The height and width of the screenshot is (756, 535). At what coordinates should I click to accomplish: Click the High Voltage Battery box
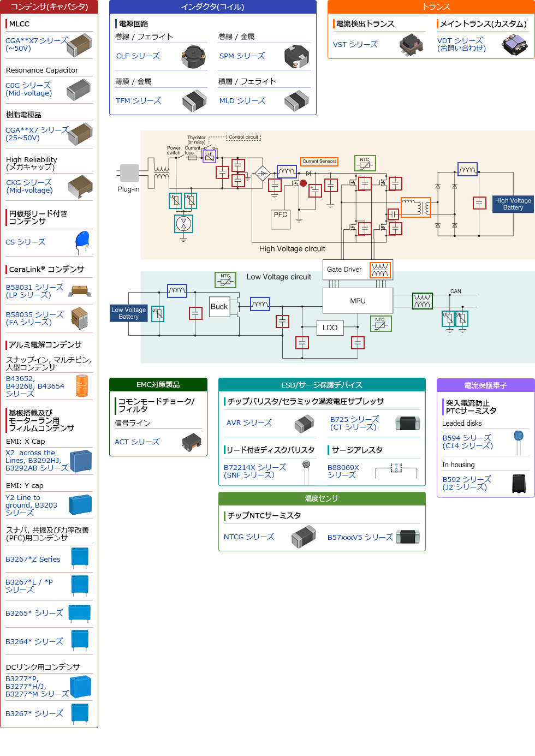pos(513,204)
